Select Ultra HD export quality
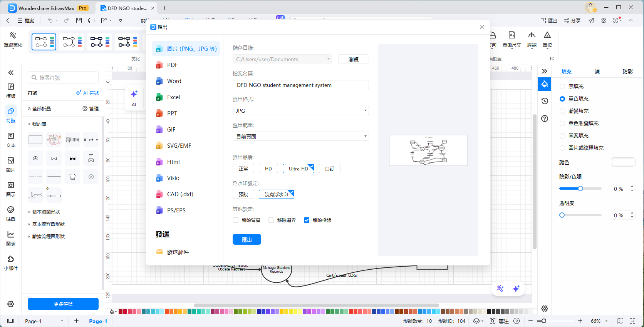Viewport: 644px width, 327px height. [x=299, y=169]
